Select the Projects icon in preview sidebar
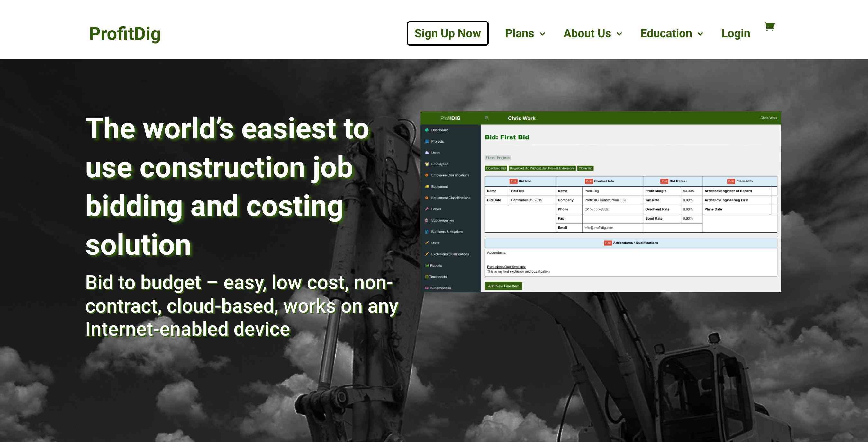Image resolution: width=868 pixels, height=442 pixels. (427, 141)
